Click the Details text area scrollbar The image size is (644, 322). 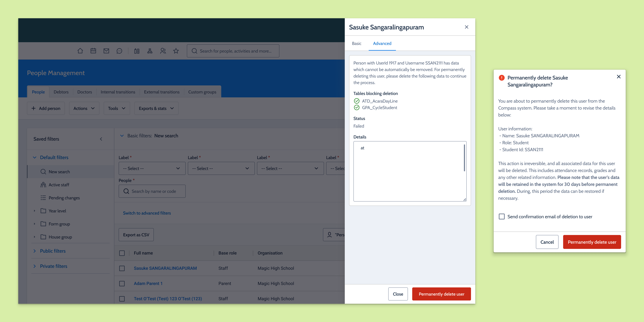coord(464,158)
